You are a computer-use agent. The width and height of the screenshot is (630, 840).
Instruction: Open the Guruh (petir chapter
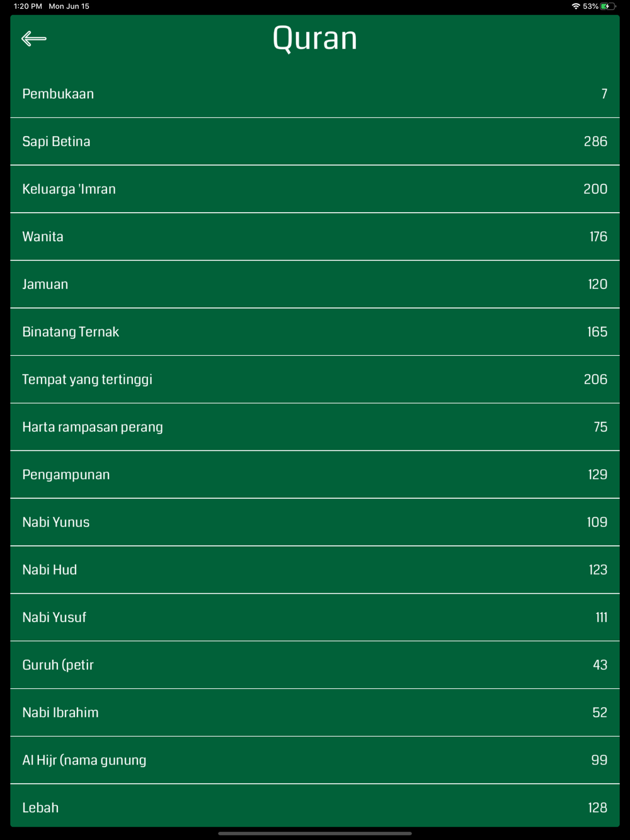pos(315,665)
